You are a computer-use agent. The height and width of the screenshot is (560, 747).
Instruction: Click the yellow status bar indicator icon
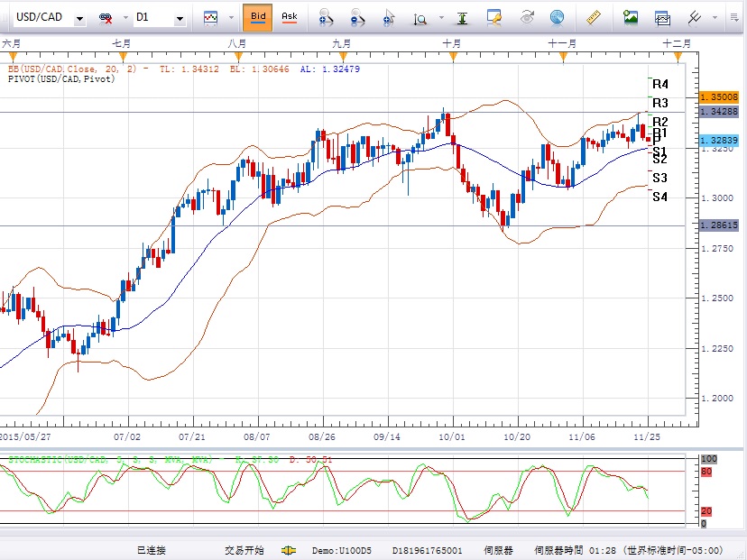coord(288,550)
